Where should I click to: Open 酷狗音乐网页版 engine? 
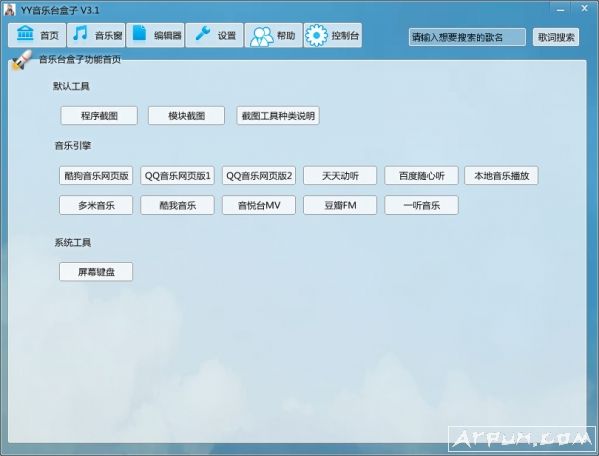click(x=96, y=176)
